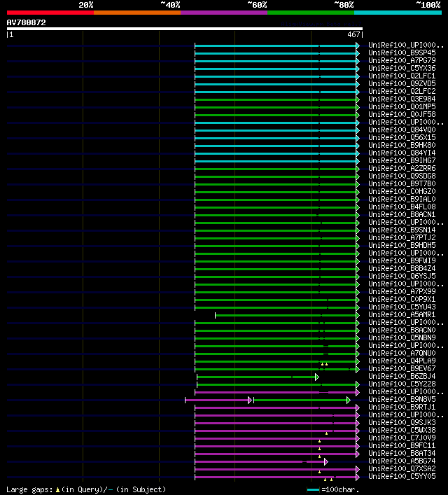Click green alignment bar in A5AMR1 row
The height and width of the screenshot is (495, 448).
(x=287, y=315)
